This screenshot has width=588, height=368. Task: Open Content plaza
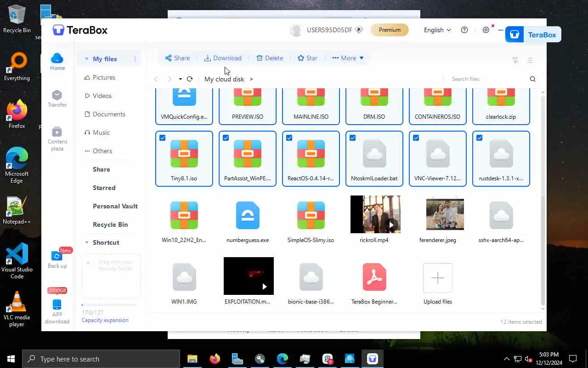click(x=57, y=138)
